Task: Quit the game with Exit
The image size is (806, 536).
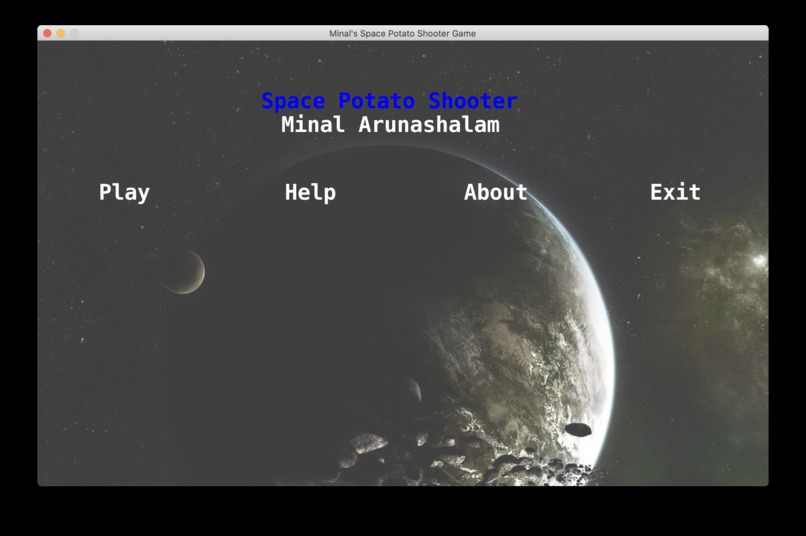Action: click(675, 192)
